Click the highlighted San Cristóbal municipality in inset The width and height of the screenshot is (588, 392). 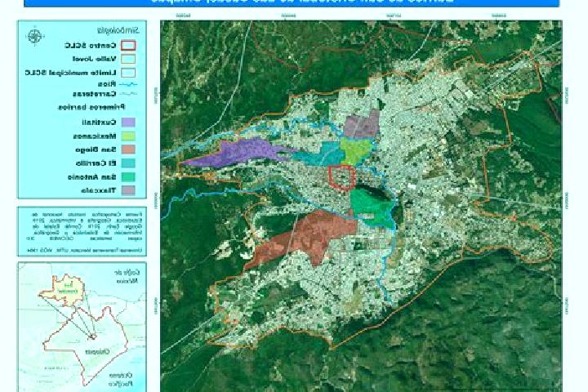64,290
